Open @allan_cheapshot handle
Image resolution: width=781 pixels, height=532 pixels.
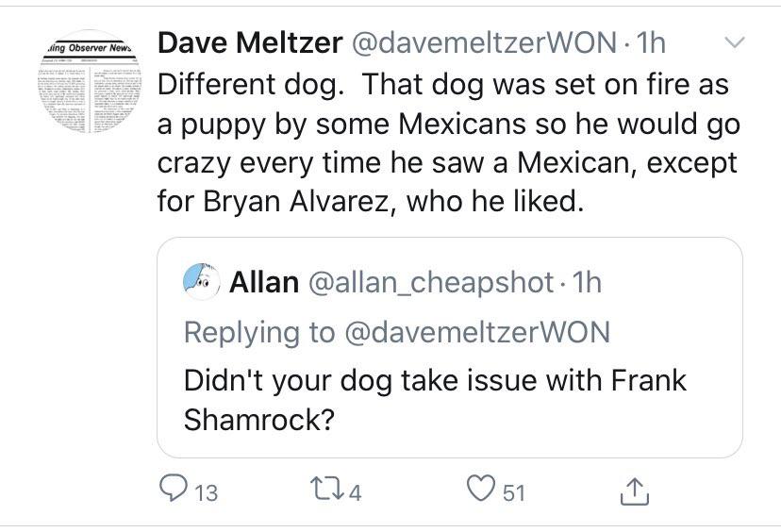tap(429, 282)
